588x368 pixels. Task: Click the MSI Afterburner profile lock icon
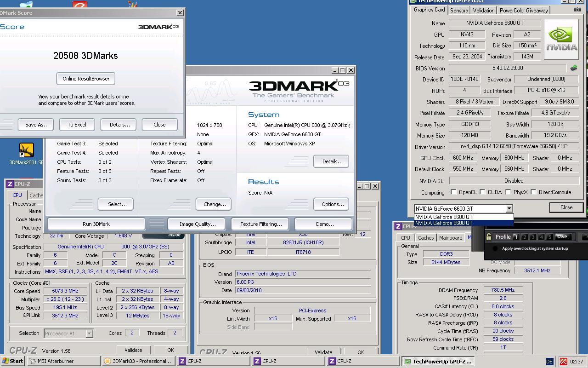point(489,236)
